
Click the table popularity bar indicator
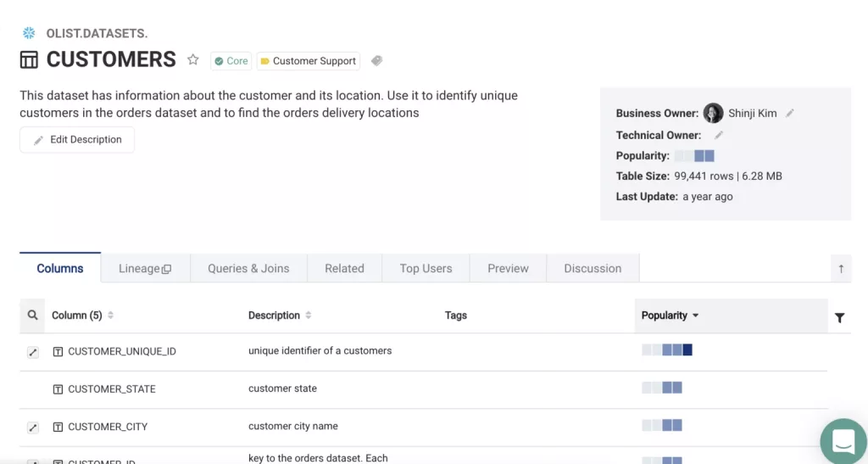(x=694, y=155)
